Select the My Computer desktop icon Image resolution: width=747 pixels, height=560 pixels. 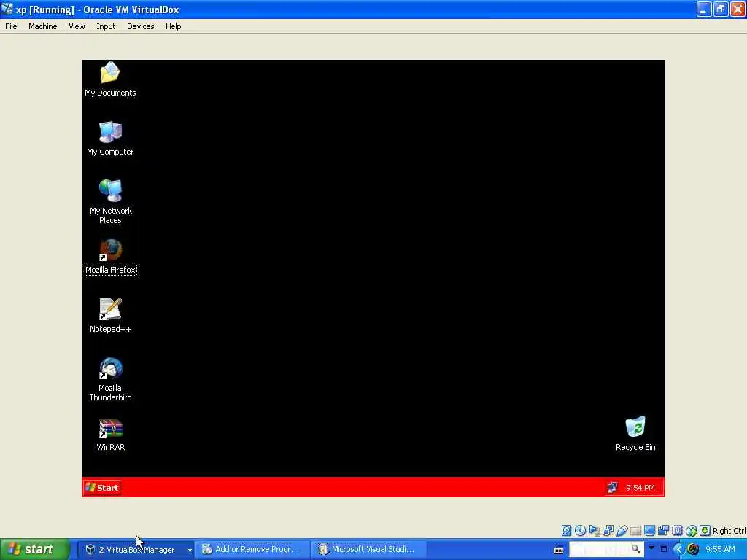110,138
